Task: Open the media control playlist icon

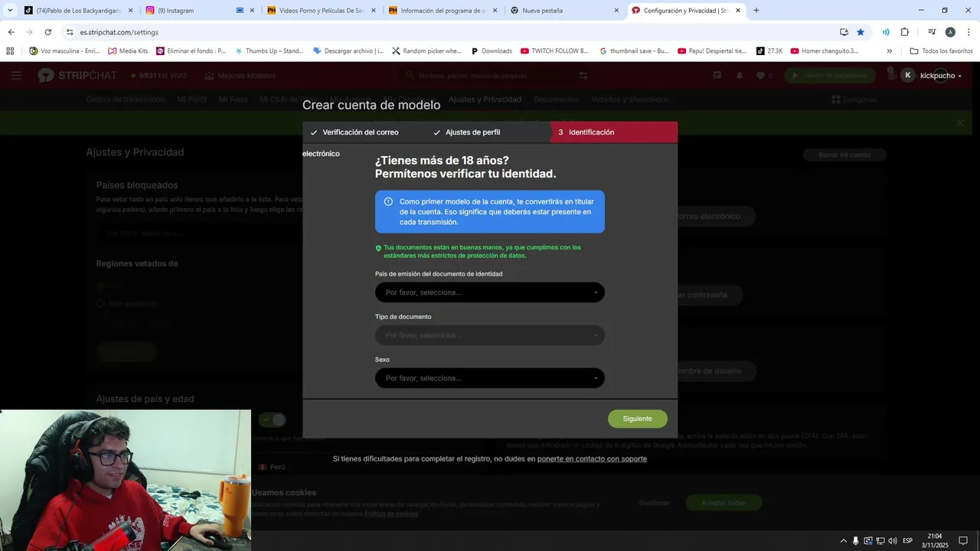Action: (x=932, y=32)
